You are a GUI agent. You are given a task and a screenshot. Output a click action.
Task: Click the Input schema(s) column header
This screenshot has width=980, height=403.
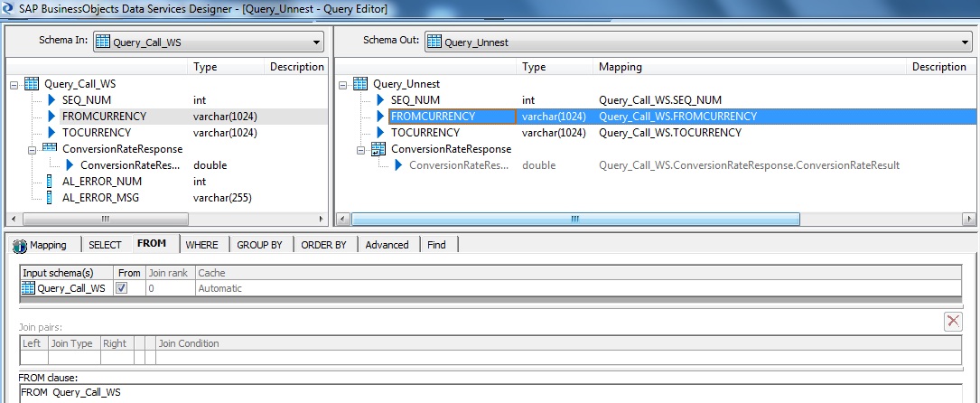[x=66, y=273]
